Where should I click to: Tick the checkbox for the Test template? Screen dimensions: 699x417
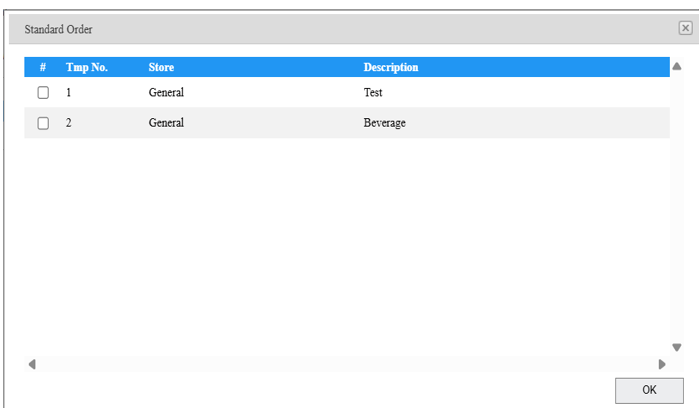coord(43,93)
